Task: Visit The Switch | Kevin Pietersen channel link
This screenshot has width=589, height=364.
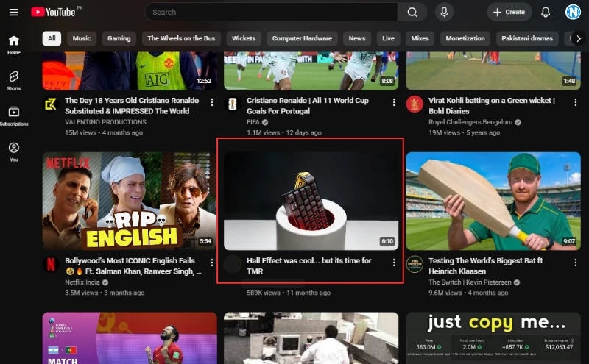Action: click(470, 282)
